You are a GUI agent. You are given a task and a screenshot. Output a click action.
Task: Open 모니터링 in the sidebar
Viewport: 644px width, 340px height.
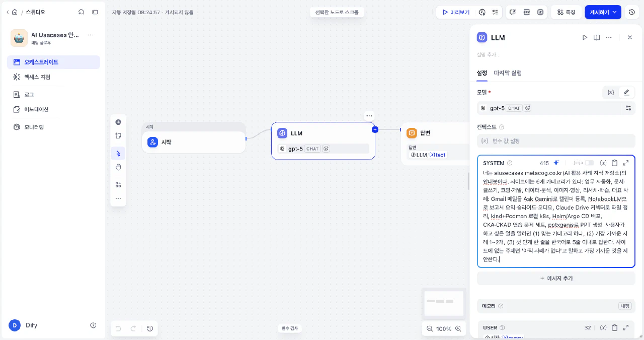tap(53, 127)
